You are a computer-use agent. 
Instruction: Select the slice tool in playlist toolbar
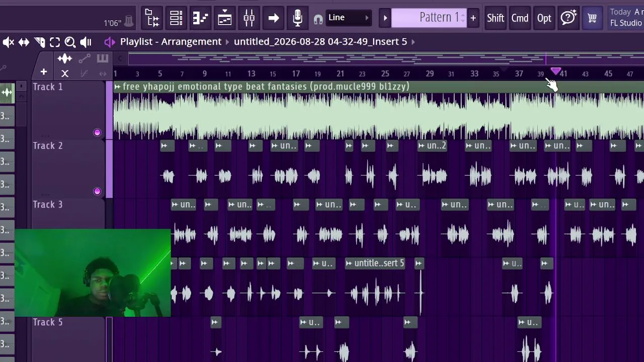[39, 42]
